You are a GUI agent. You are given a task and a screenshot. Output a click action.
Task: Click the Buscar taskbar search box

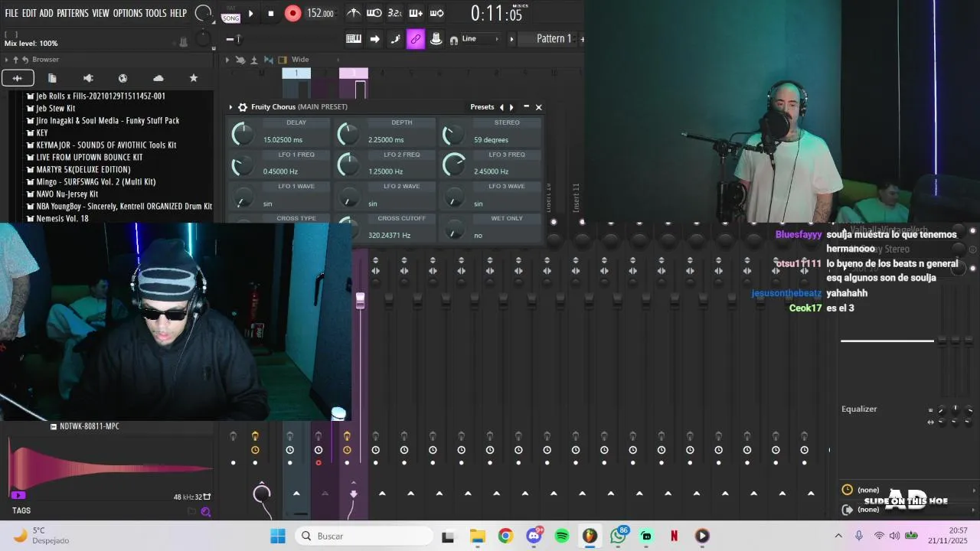coord(363,536)
